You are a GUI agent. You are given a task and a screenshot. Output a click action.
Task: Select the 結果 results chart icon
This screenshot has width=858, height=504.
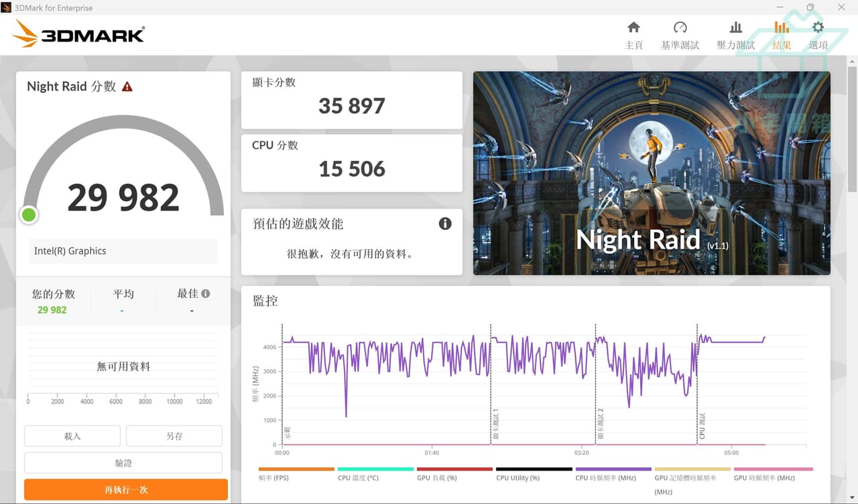[x=782, y=27]
